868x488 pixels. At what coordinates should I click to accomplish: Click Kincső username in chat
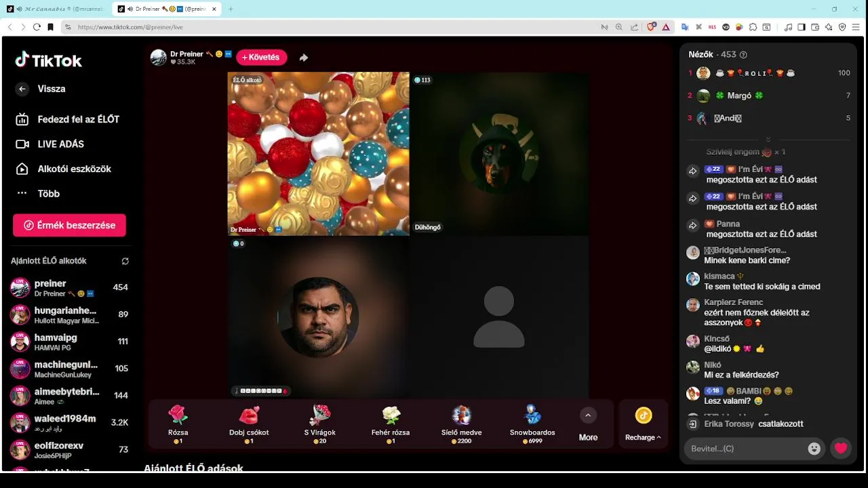click(x=717, y=339)
